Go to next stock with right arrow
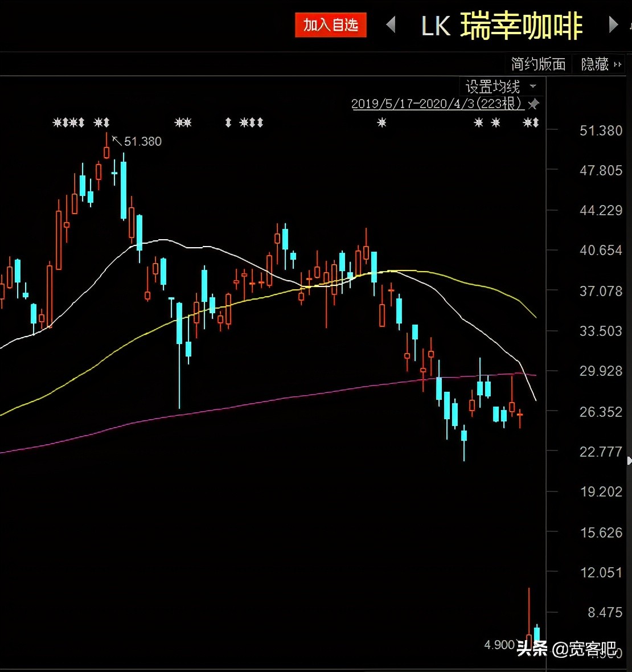632x672 pixels. click(613, 25)
